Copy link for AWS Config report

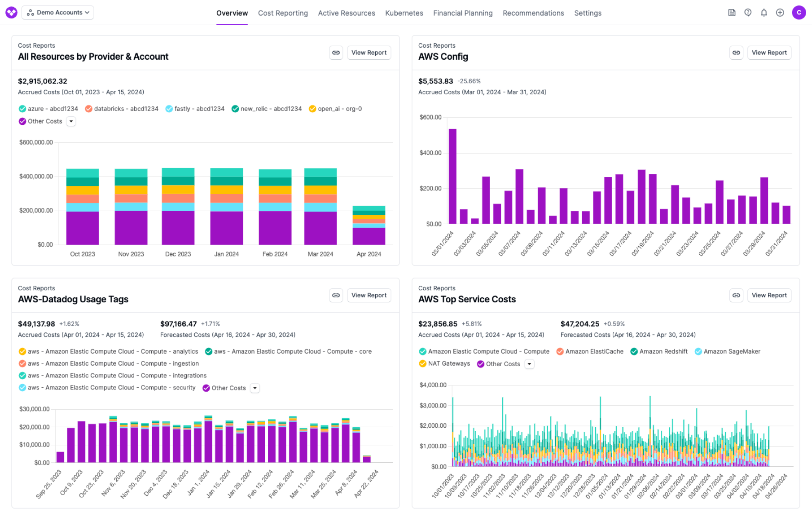(736, 53)
